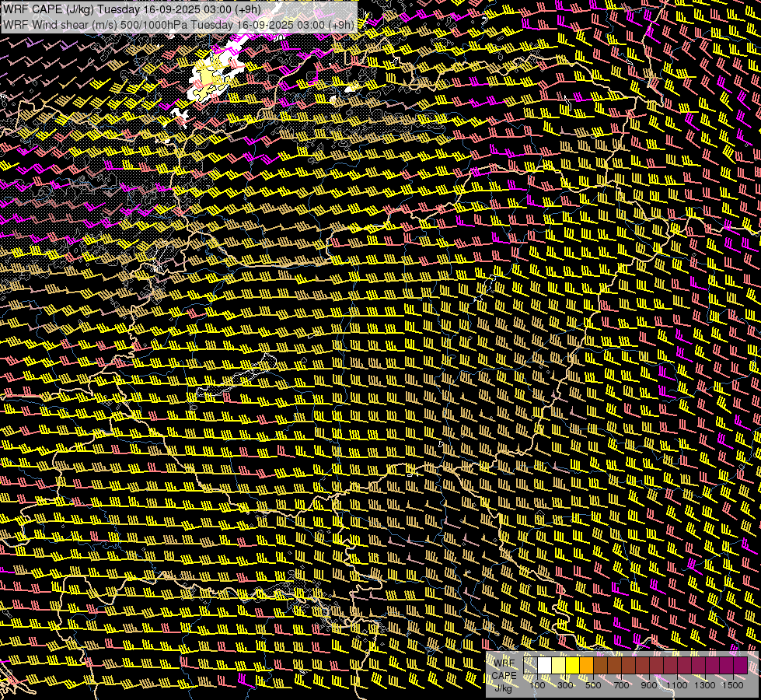Select the white CAPE legend swatch
This screenshot has width=761, height=700.
pos(545,665)
